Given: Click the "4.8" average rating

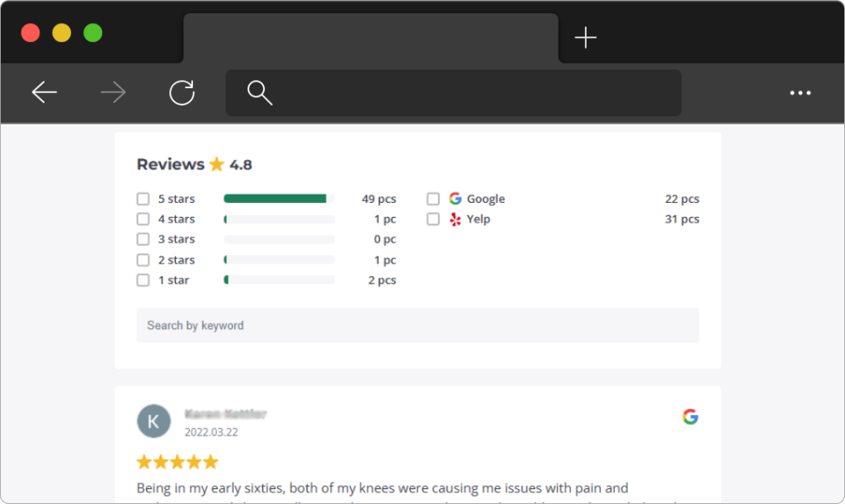Looking at the screenshot, I should 240,165.
